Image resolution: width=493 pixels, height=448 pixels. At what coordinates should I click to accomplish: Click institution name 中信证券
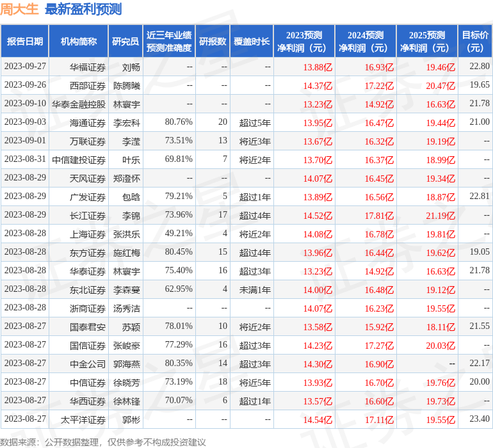click(88, 383)
